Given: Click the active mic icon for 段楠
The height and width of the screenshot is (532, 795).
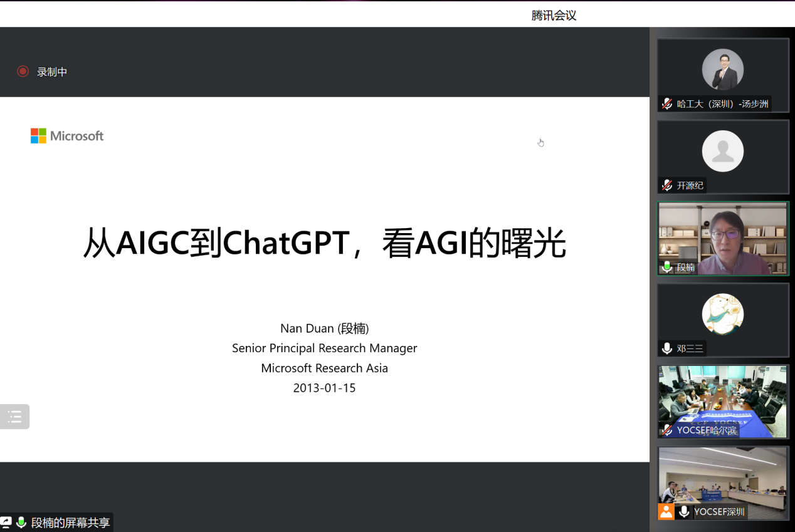Looking at the screenshot, I should tap(667, 267).
